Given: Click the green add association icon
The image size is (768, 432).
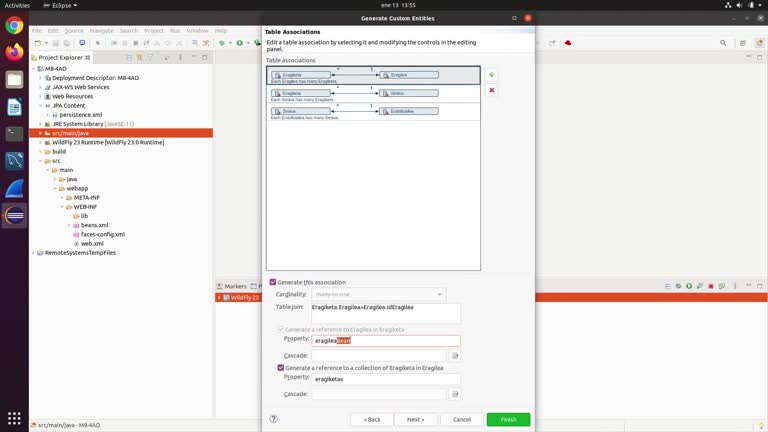Looking at the screenshot, I should point(491,75).
